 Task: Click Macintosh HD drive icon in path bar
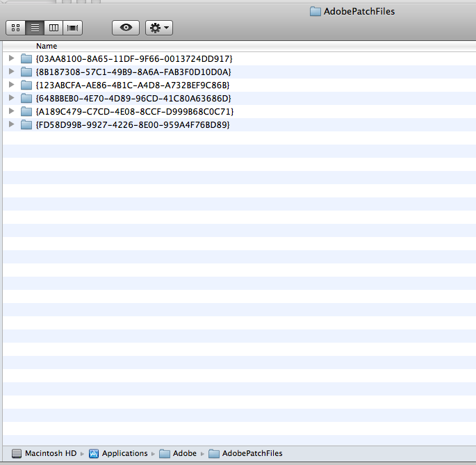pos(17,454)
